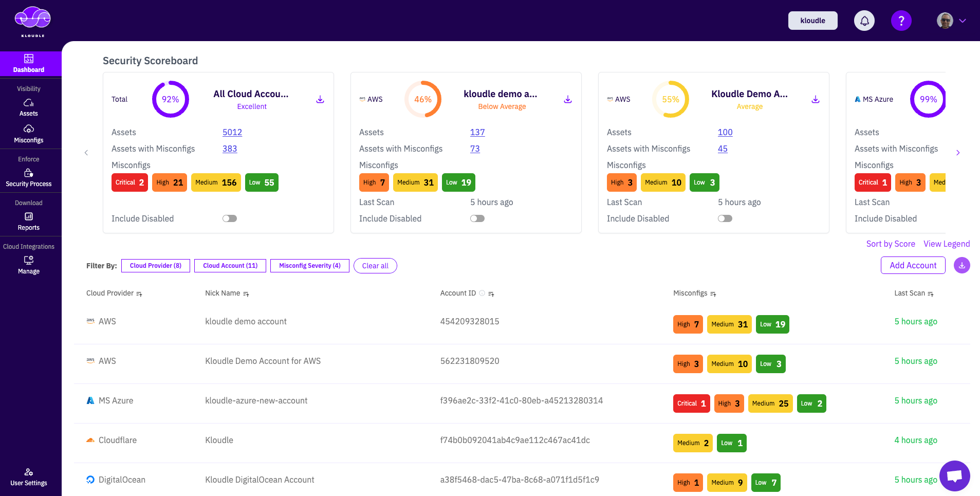Screen dimensions: 980x496
Task: Click the DigitalOcean icon in table row
Action: coord(90,480)
